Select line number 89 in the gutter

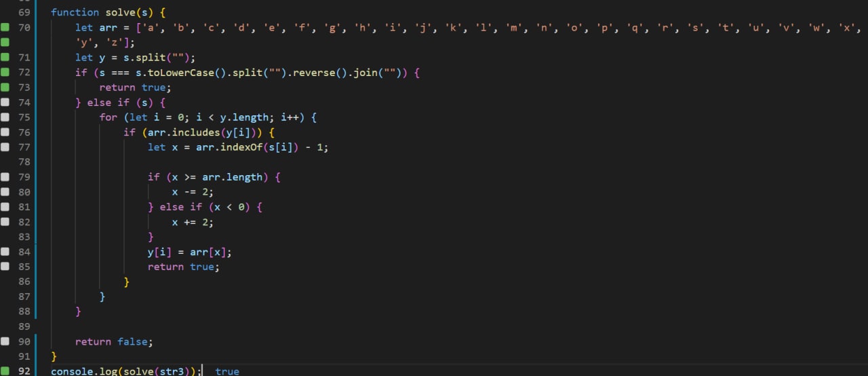tap(24, 326)
